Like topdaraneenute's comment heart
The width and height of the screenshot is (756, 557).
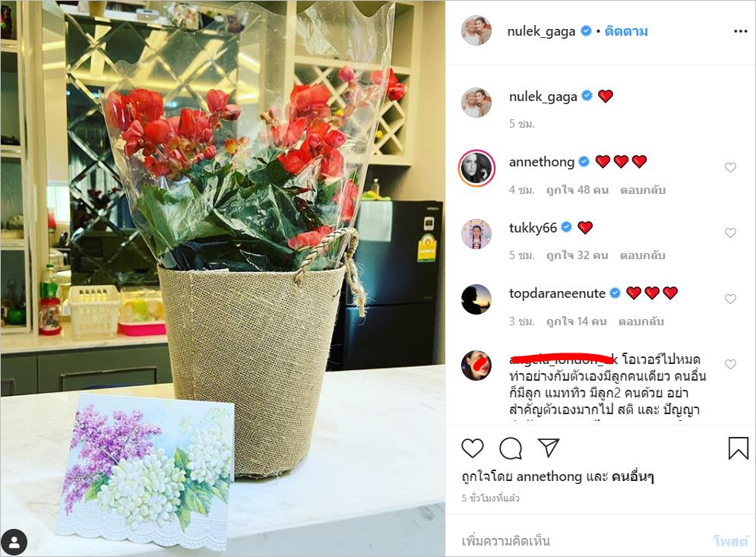[x=730, y=299]
